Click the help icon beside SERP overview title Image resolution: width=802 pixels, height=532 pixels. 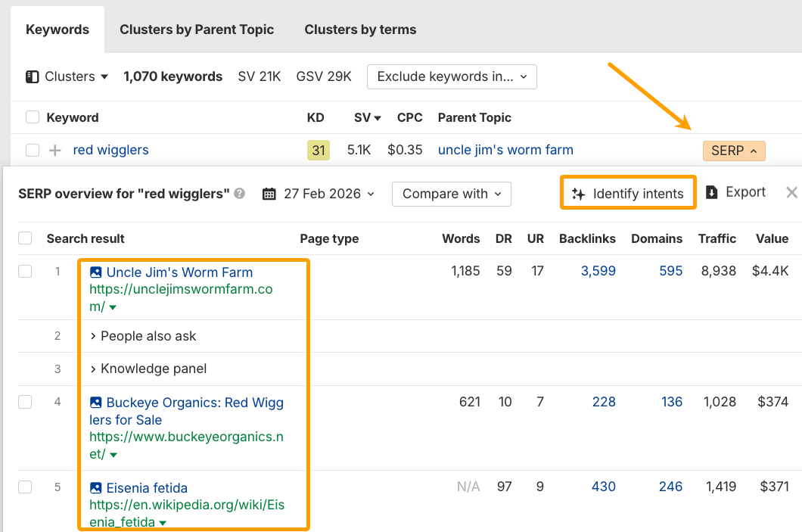239,193
